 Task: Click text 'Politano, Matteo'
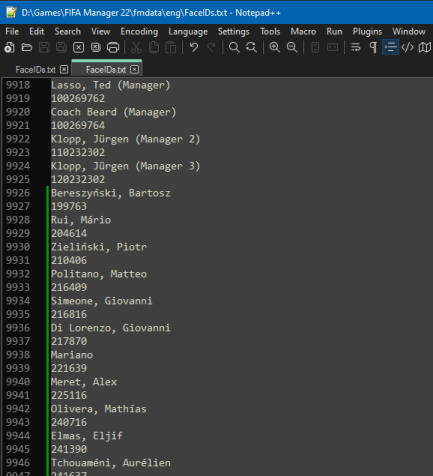point(99,274)
